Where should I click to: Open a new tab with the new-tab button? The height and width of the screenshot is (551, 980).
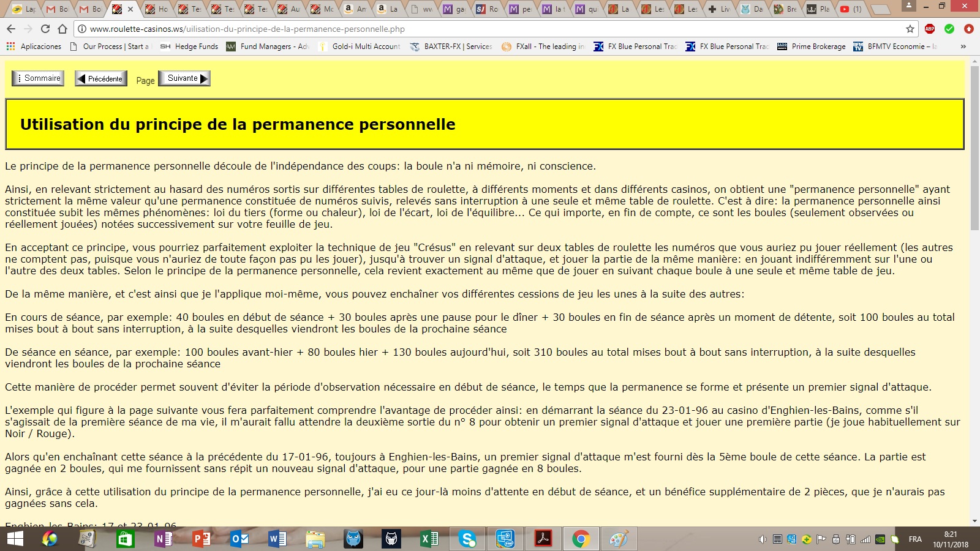[881, 9]
